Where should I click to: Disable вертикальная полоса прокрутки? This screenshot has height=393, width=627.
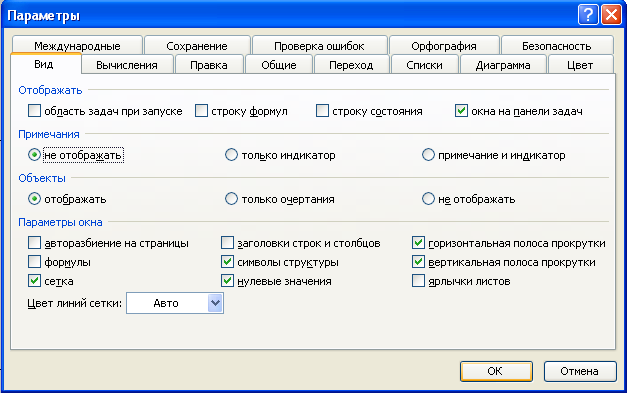[x=418, y=262]
